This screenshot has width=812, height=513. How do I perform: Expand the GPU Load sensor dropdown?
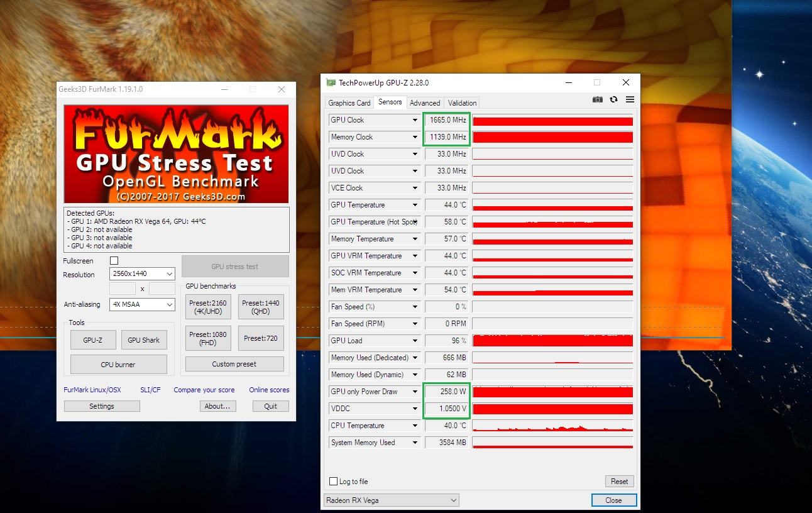pos(415,341)
